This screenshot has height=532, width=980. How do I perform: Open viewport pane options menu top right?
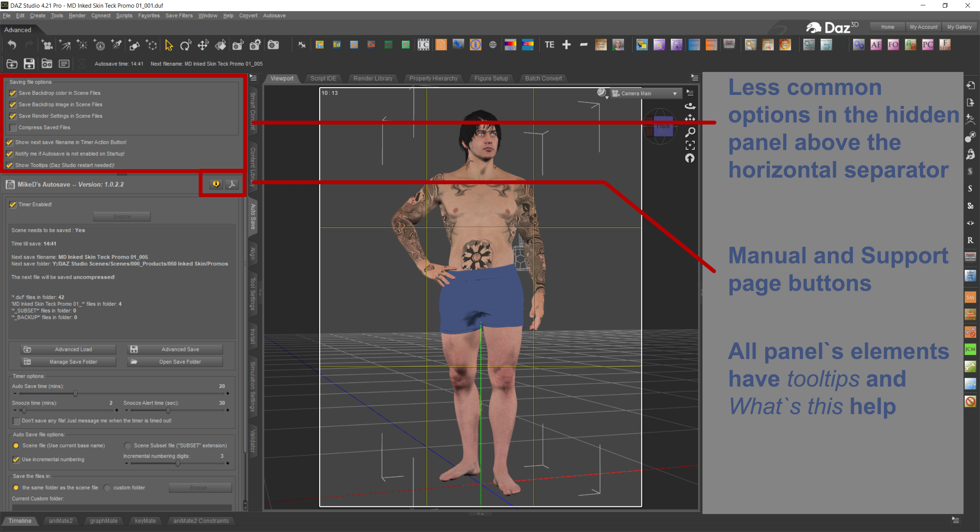pos(695,78)
